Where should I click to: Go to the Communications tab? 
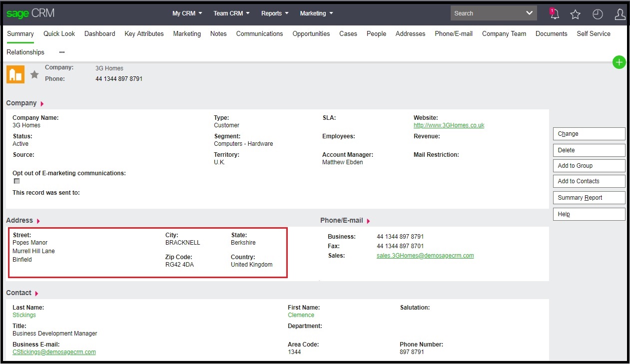click(259, 34)
